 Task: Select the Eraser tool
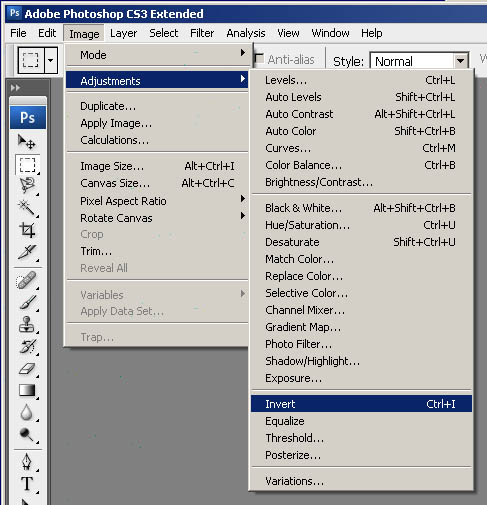point(27,368)
